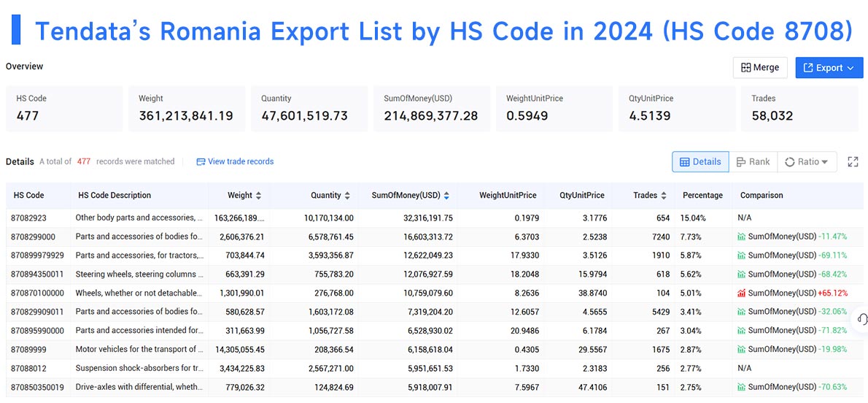The height and width of the screenshot is (403, 868).
Task: Click chart icon in 8708299000 comparison
Action: (742, 237)
